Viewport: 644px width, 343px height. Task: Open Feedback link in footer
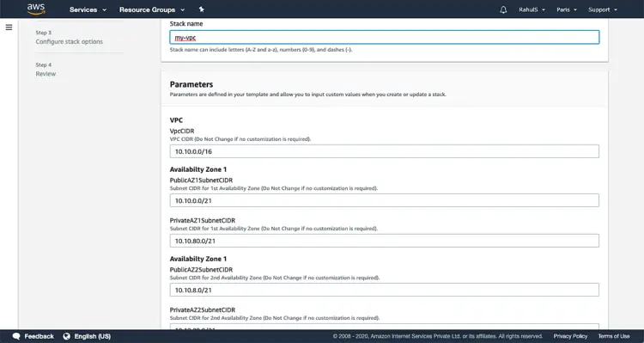(x=39, y=336)
